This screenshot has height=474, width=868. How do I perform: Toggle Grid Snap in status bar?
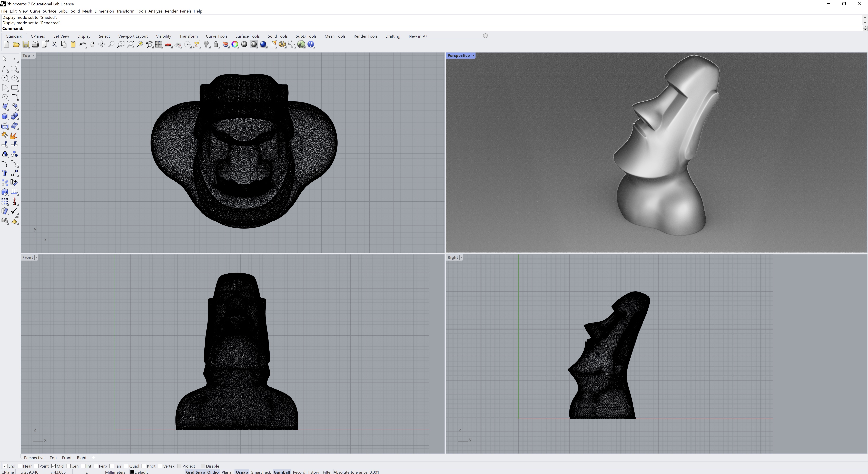click(195, 472)
